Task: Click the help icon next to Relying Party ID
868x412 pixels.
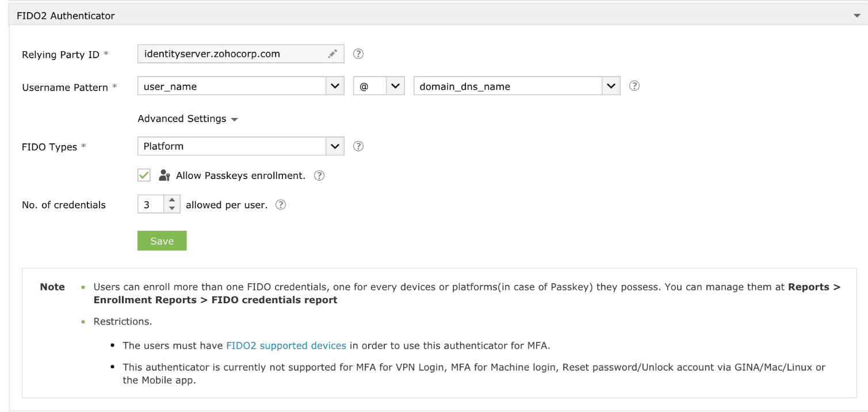Action: coord(358,54)
